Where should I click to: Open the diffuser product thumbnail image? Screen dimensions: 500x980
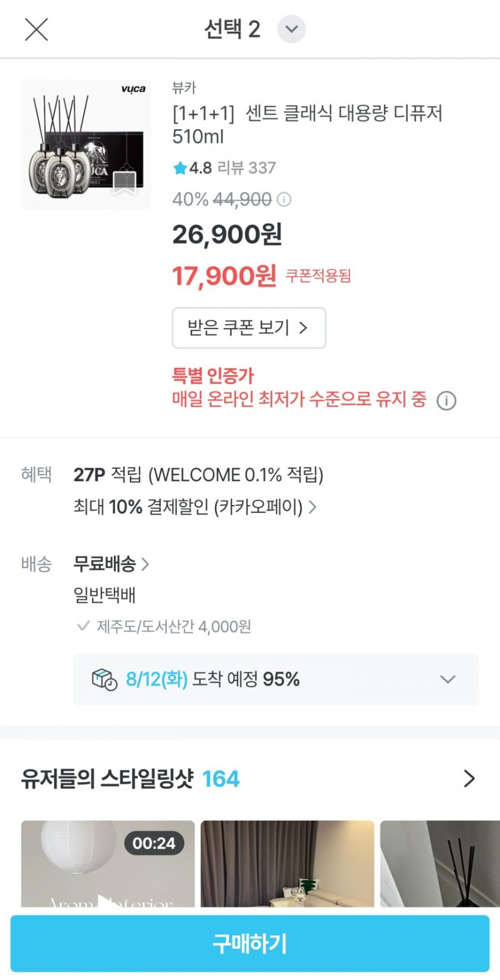(x=86, y=144)
